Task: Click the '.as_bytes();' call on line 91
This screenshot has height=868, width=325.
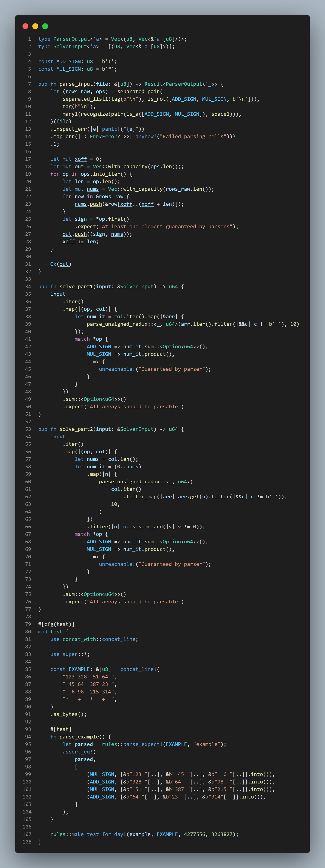Action: tap(69, 714)
